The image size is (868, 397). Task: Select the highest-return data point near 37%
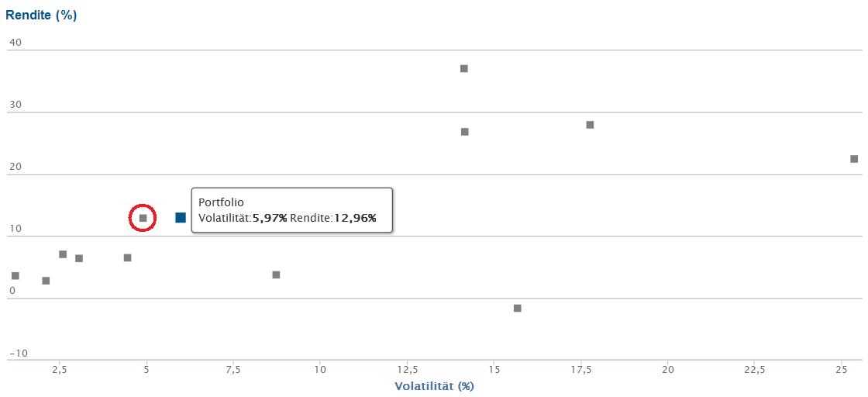point(464,69)
